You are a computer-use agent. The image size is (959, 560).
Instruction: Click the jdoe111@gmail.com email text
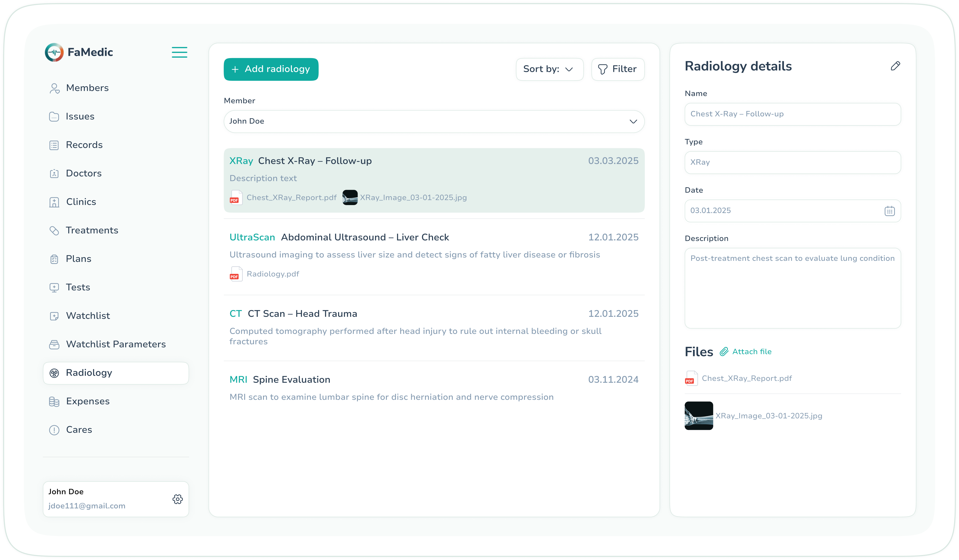point(87,506)
